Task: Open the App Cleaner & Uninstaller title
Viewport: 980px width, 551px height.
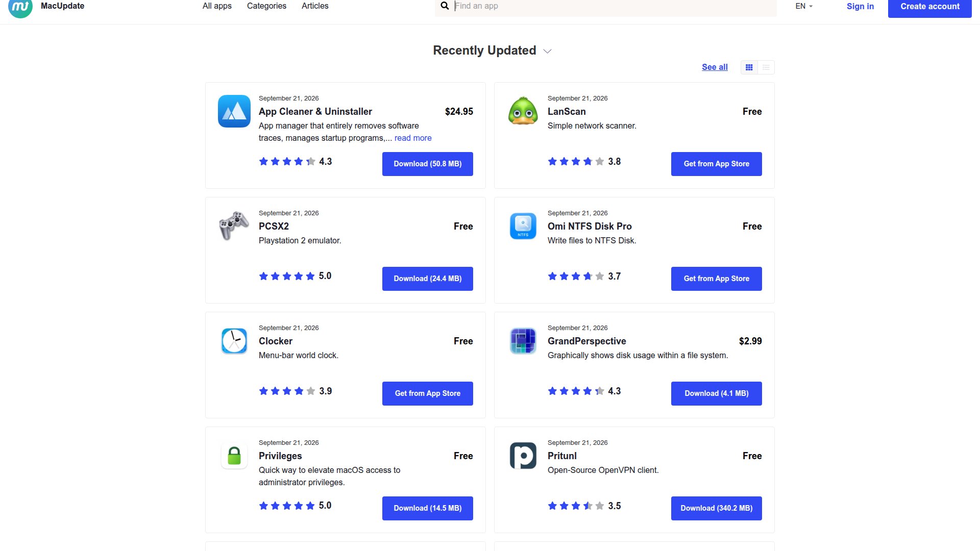Action: (x=315, y=111)
